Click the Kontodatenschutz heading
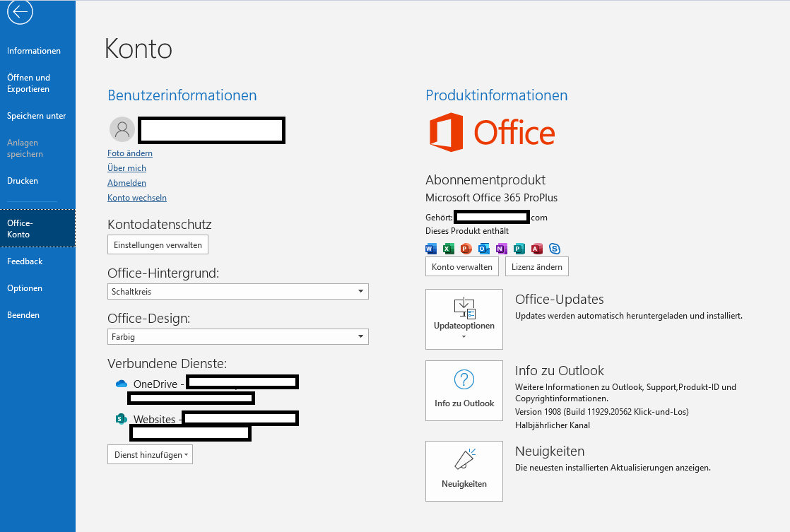790x532 pixels. coord(160,224)
